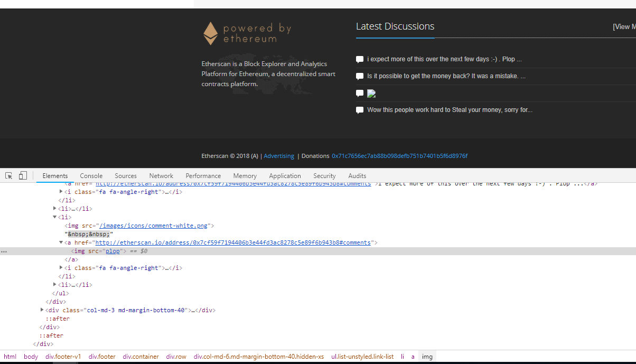The height and width of the screenshot is (364, 636).
Task: Expand the div.col-md-3 md-margin-bottom-40 node
Action: (x=42, y=310)
